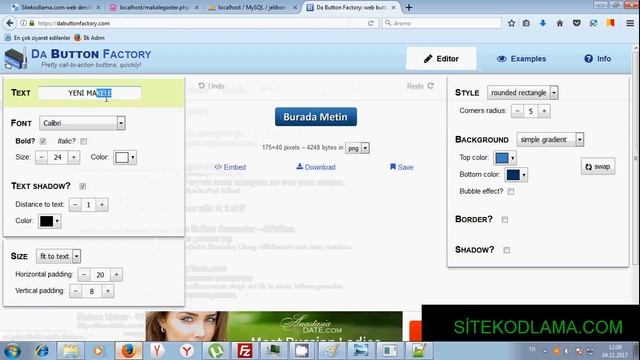Increase horizontal padding value
The image size is (640, 360).
(116, 275)
